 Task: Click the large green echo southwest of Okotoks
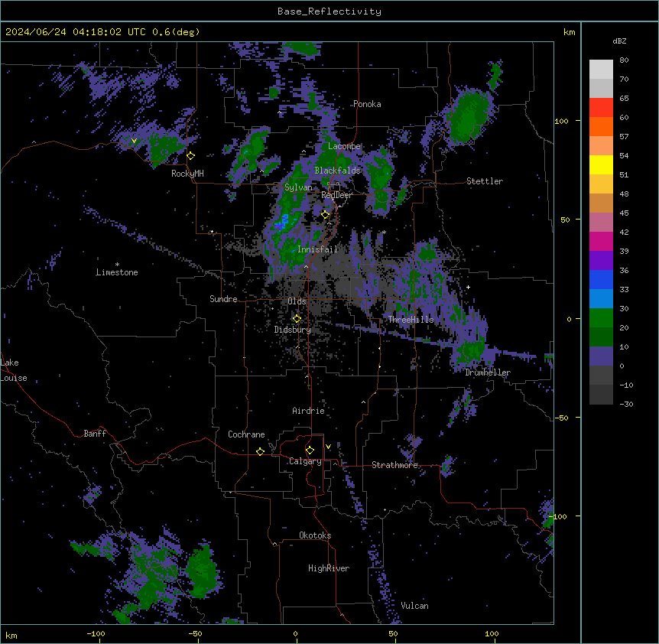coord(203,571)
